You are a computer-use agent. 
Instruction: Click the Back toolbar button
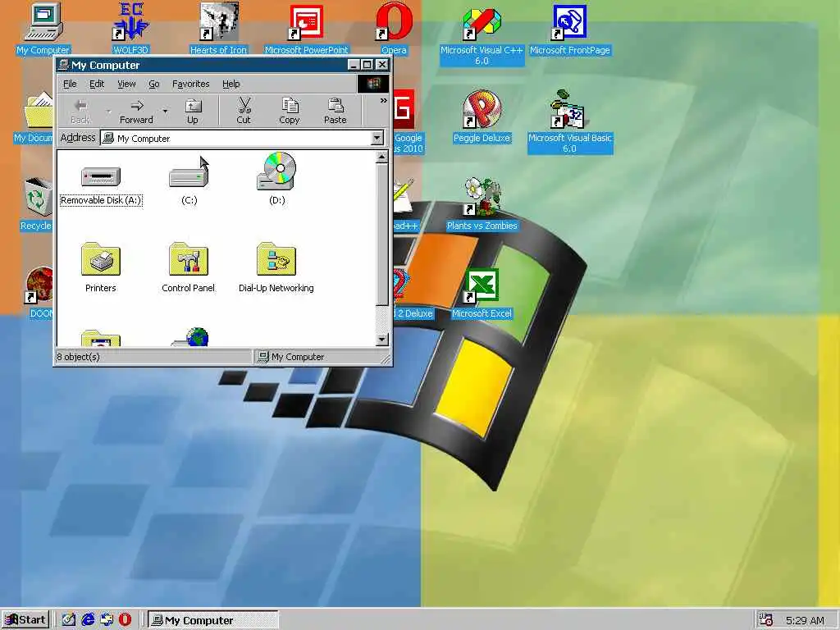point(80,112)
